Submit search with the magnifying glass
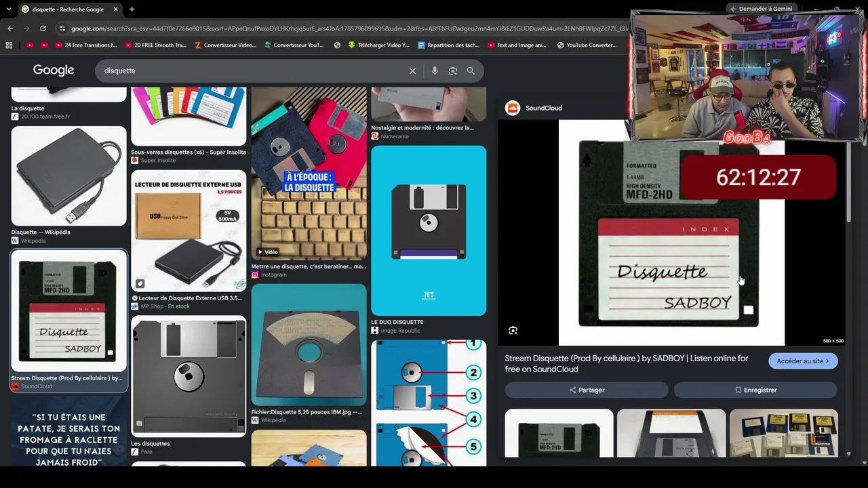The height and width of the screenshot is (488, 868). click(471, 70)
